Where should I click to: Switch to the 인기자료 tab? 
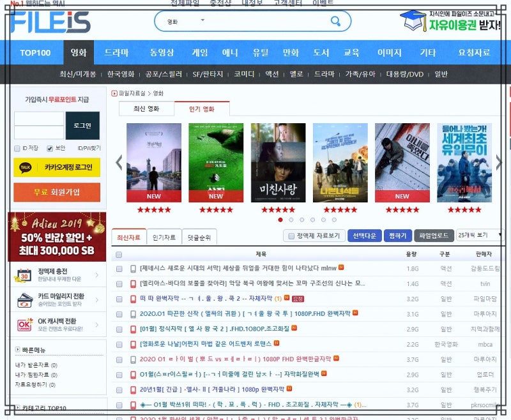click(164, 237)
